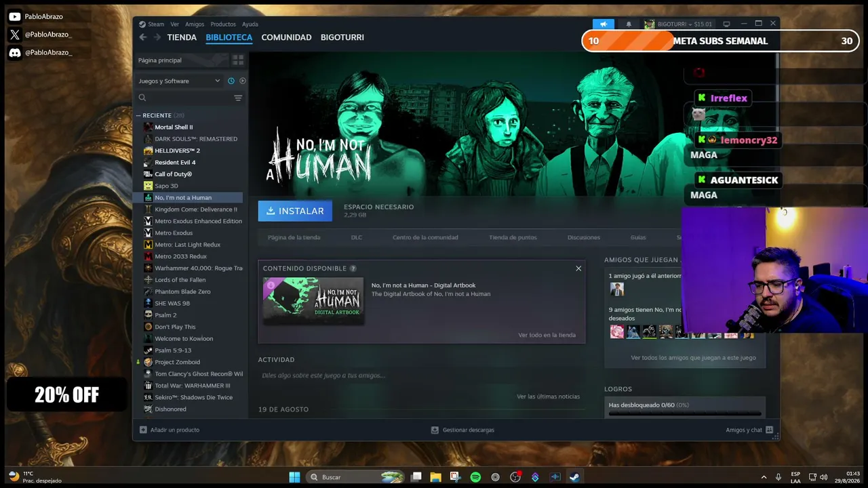Switch library to collections grid view
Image resolution: width=868 pixels, height=488 pixels.
click(238, 60)
